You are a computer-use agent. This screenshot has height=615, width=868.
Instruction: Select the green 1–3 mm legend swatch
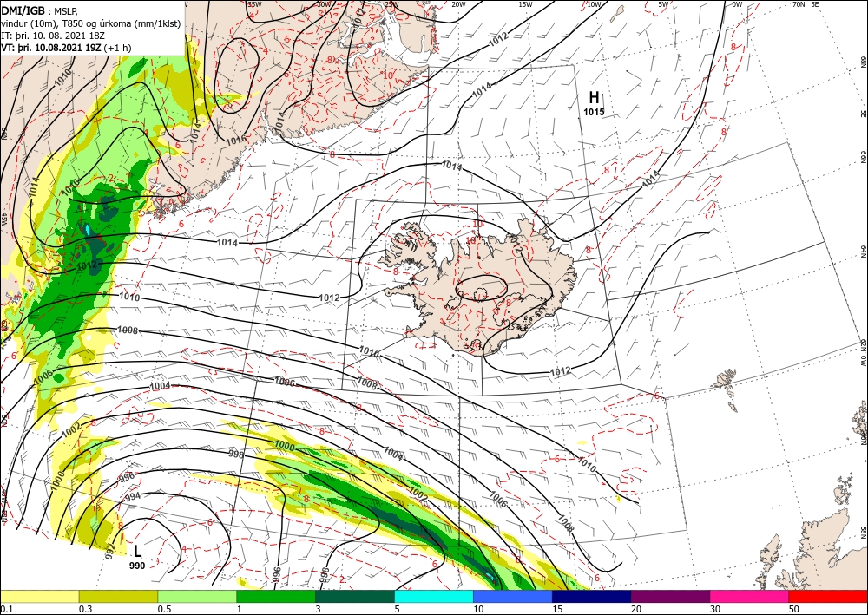tap(276, 596)
